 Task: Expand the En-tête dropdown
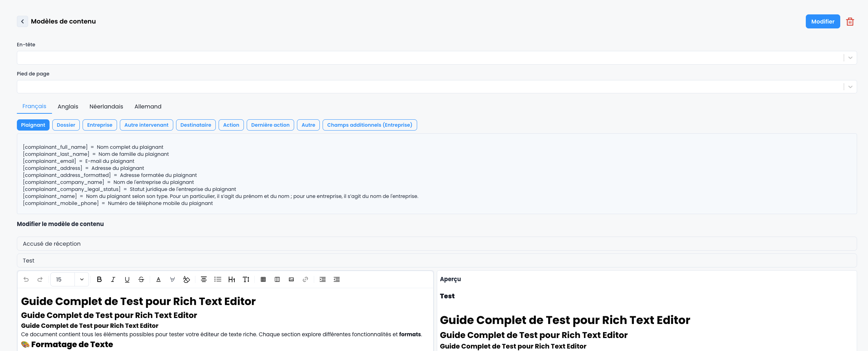click(850, 58)
